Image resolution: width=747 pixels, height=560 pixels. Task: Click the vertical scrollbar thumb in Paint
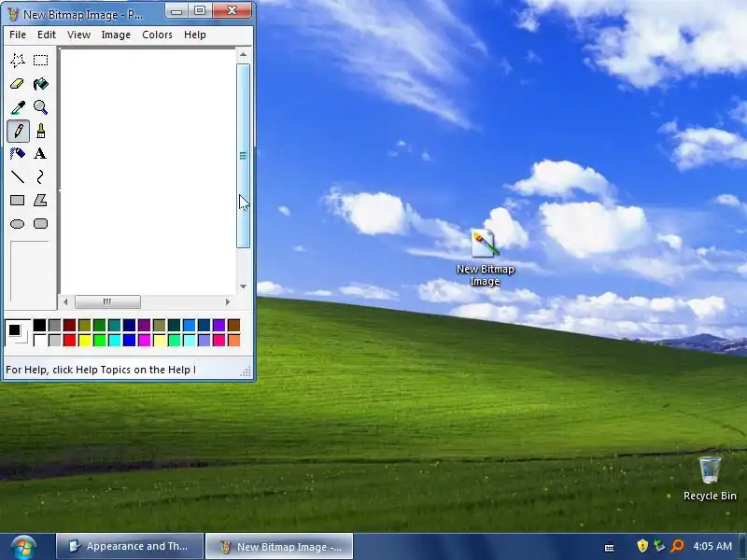[x=244, y=156]
